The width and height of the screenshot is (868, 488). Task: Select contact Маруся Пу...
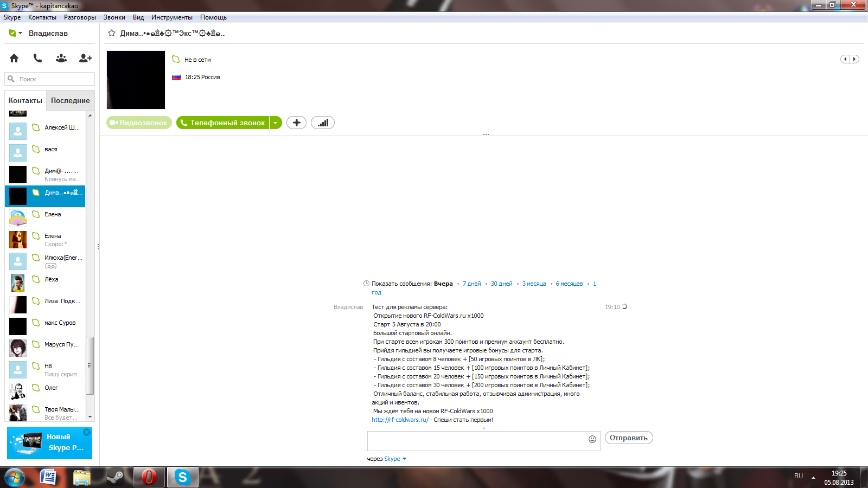point(45,348)
